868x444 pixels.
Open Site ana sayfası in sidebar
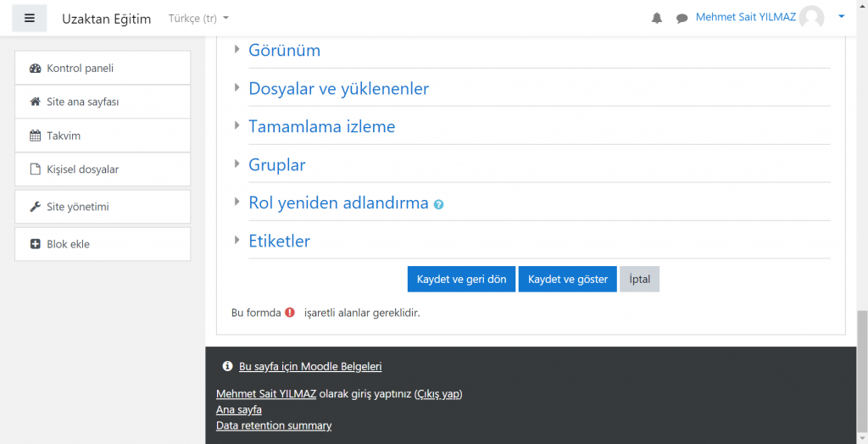tap(103, 102)
